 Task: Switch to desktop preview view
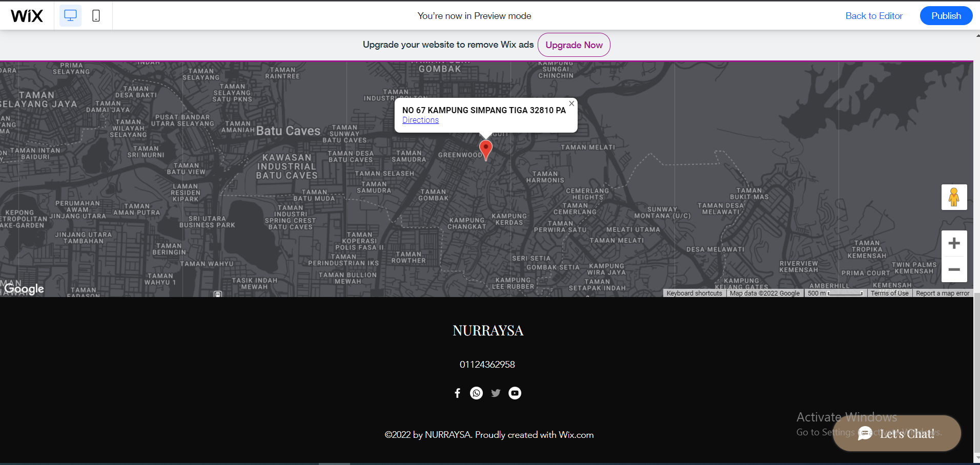click(70, 16)
